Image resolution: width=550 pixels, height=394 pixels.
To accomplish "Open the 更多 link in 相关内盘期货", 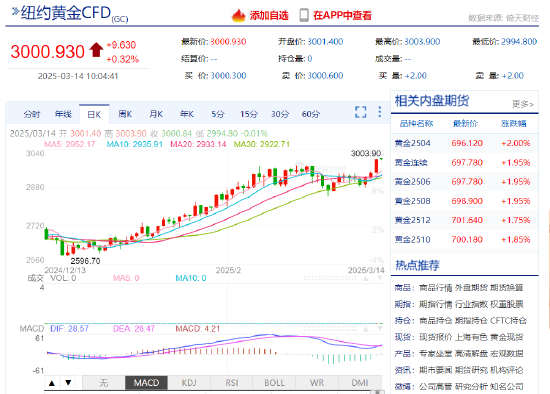I will coord(523,104).
